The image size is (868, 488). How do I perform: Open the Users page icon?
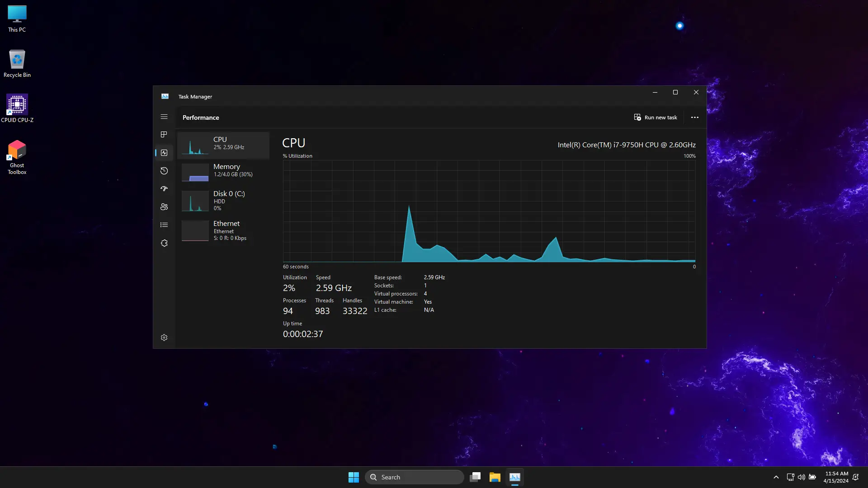click(x=164, y=207)
